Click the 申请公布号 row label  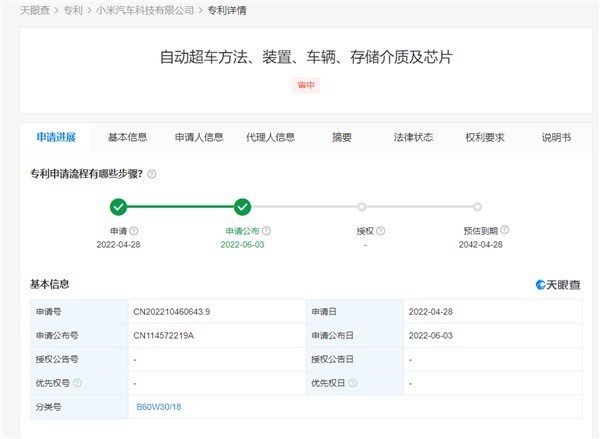(x=57, y=336)
